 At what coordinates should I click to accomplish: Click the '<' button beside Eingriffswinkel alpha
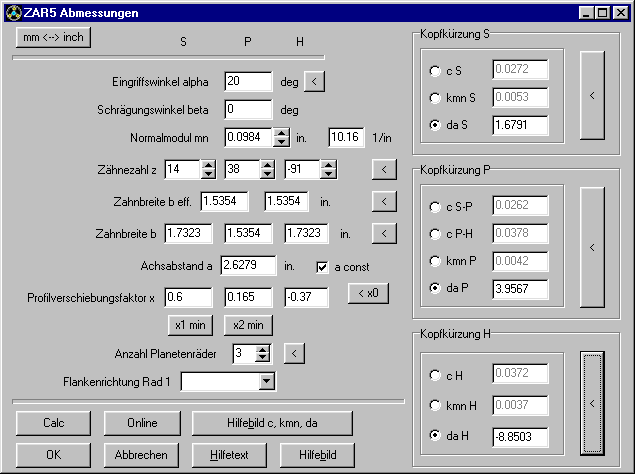314,81
